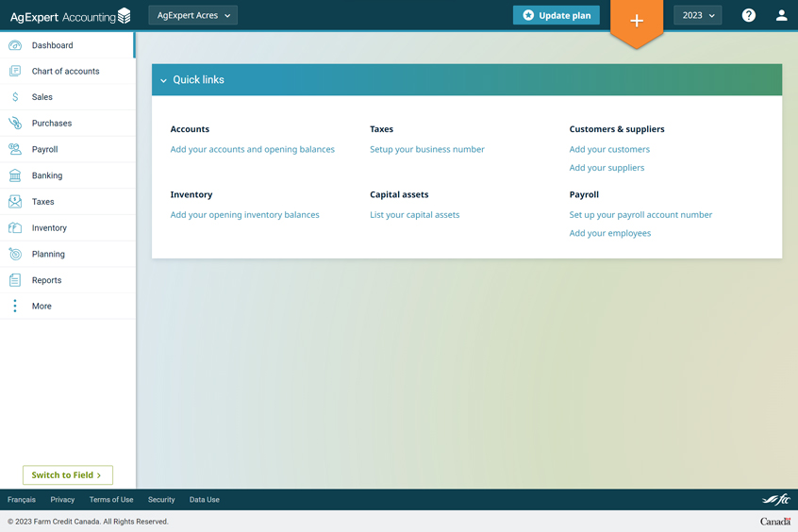Open the Reports menu item
This screenshot has width=798, height=532.
point(68,280)
